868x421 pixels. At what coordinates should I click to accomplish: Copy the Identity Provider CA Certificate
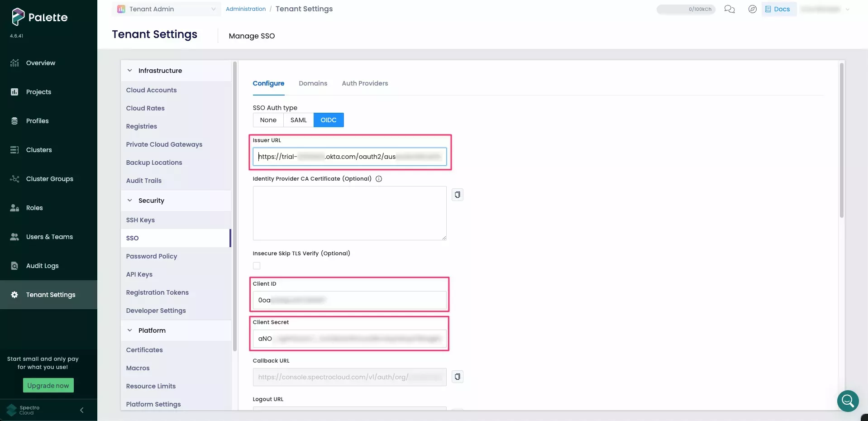click(457, 195)
